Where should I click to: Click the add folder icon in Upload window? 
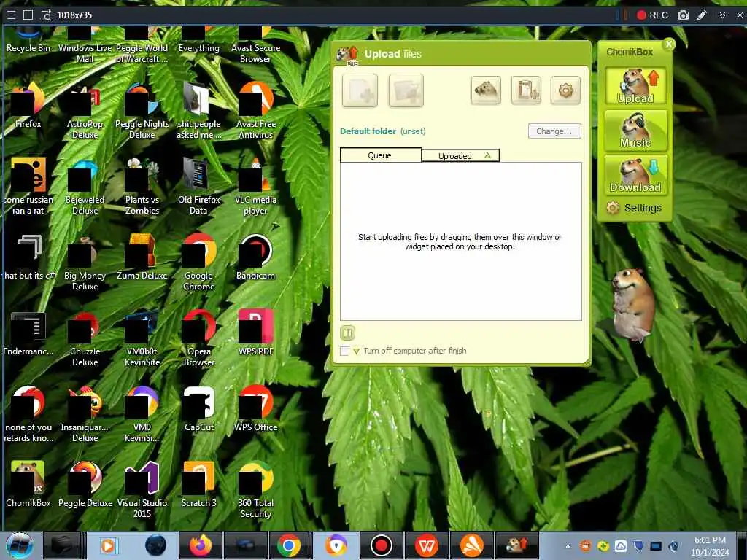(x=406, y=90)
